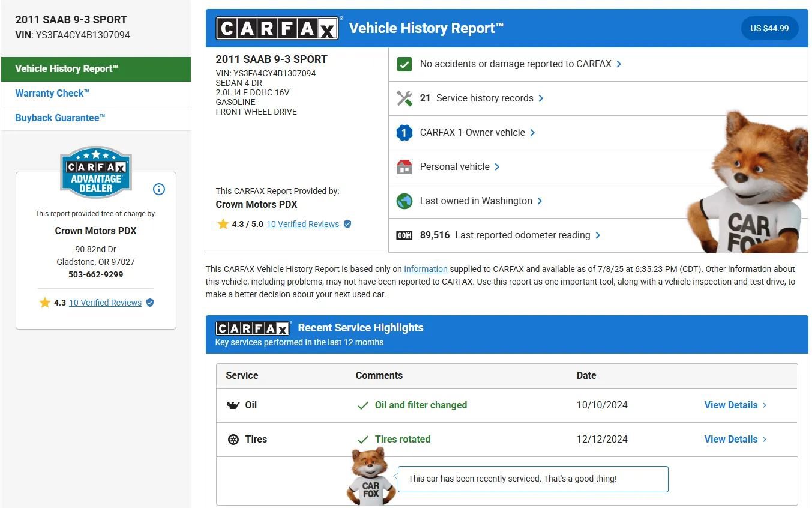Viewport: 812px width, 508px height.
Task: Click the house Personal vehicle icon
Action: (x=404, y=167)
